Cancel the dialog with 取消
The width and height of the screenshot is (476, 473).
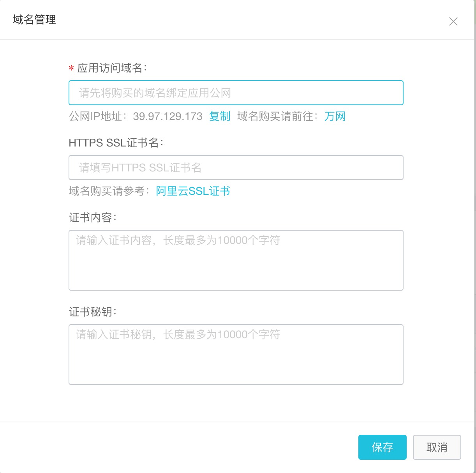[x=437, y=447]
